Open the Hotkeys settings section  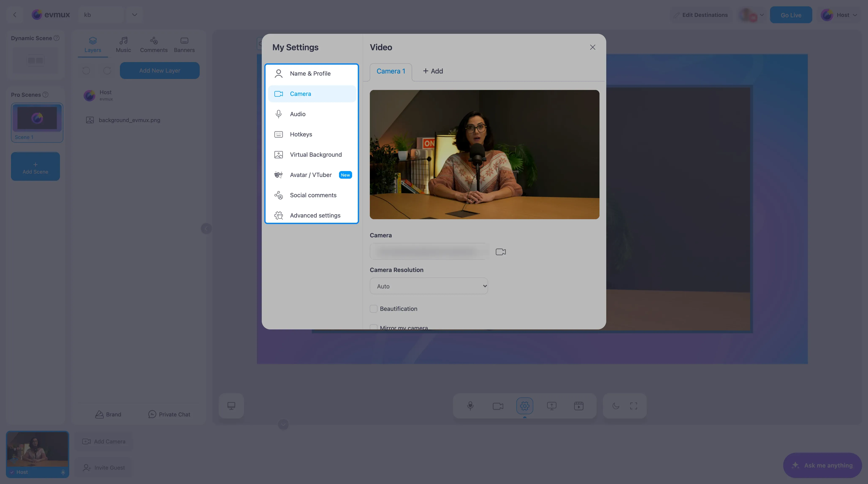coord(312,134)
